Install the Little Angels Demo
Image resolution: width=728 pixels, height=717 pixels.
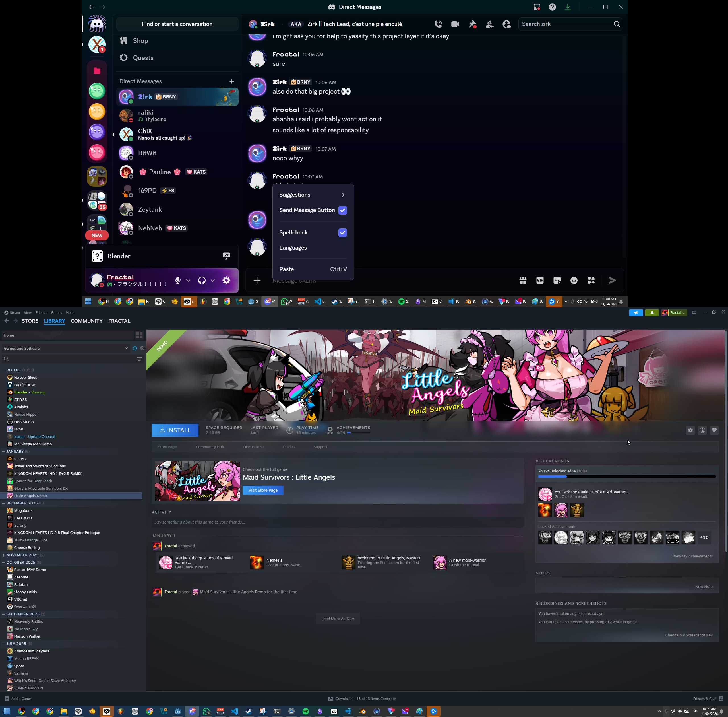click(x=175, y=430)
